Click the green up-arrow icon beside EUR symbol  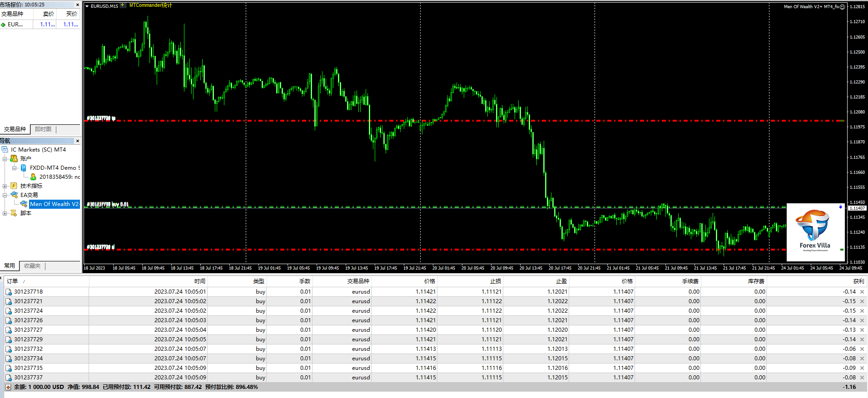pyautogui.click(x=4, y=25)
